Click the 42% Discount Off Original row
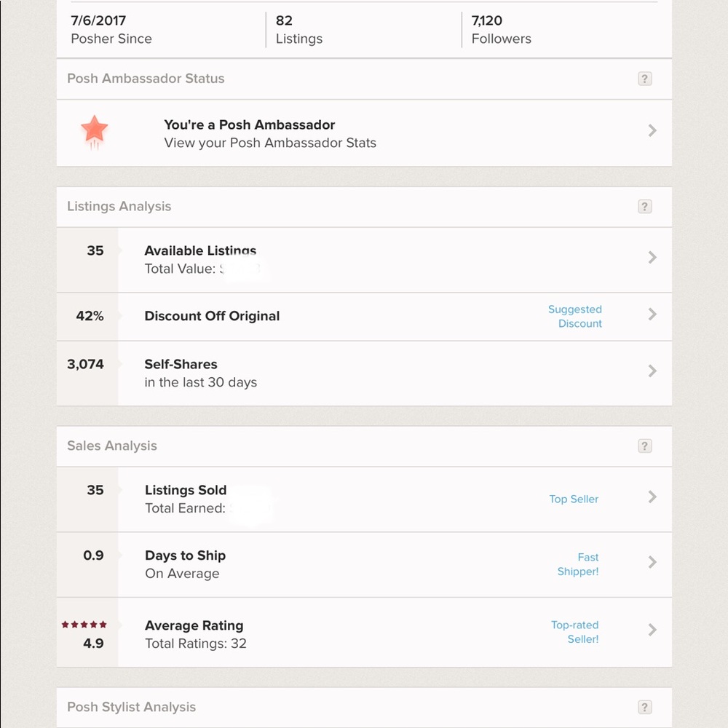Image resolution: width=728 pixels, height=728 pixels. [x=211, y=316]
